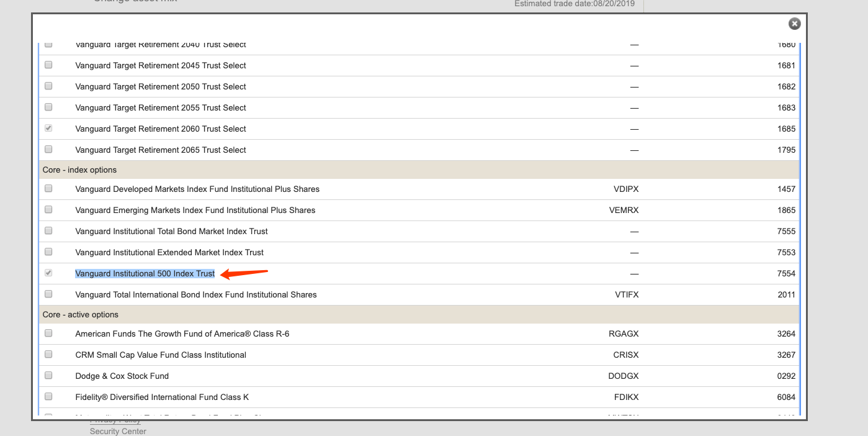Click the DODGX ticker symbol

624,376
